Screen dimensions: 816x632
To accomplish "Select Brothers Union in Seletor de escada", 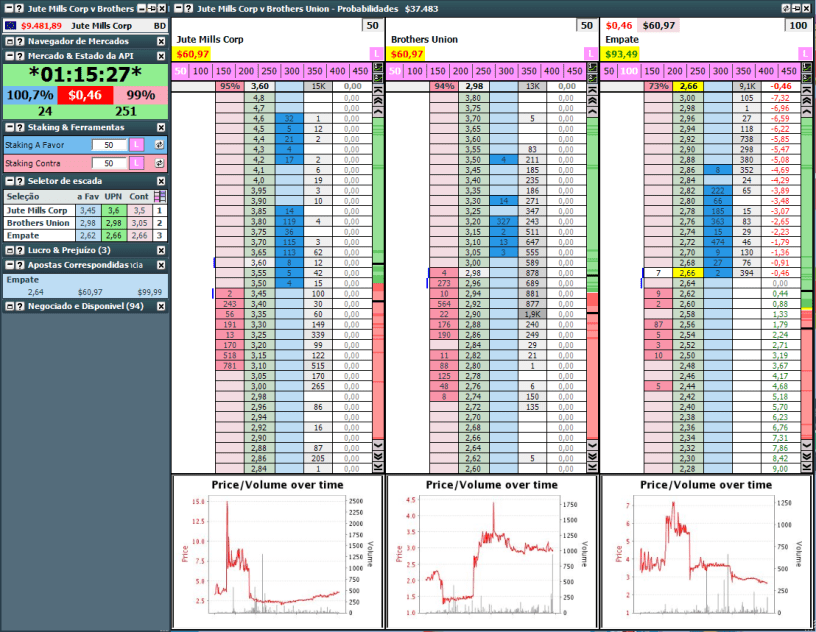I will [x=38, y=223].
